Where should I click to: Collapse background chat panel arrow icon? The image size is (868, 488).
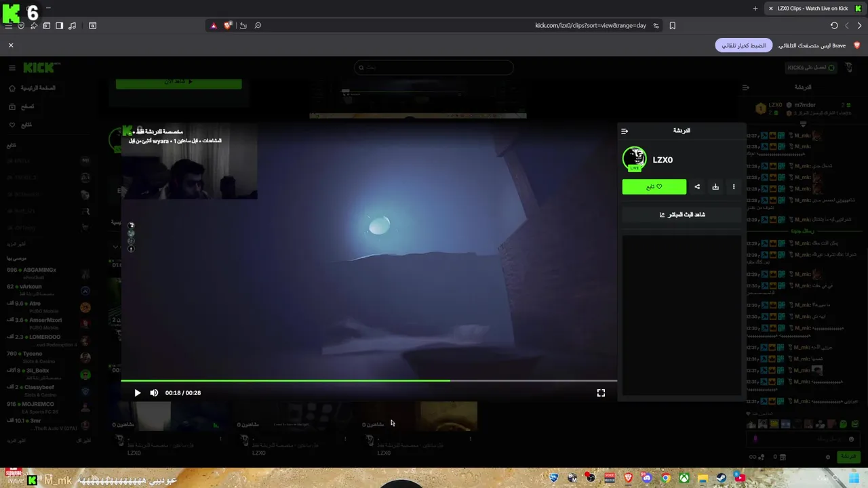click(745, 87)
